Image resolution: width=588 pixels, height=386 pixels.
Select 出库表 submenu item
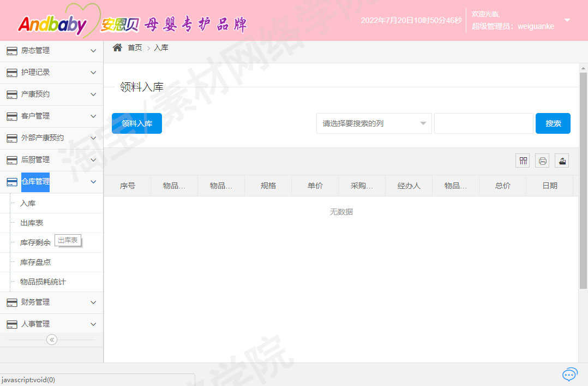click(32, 223)
